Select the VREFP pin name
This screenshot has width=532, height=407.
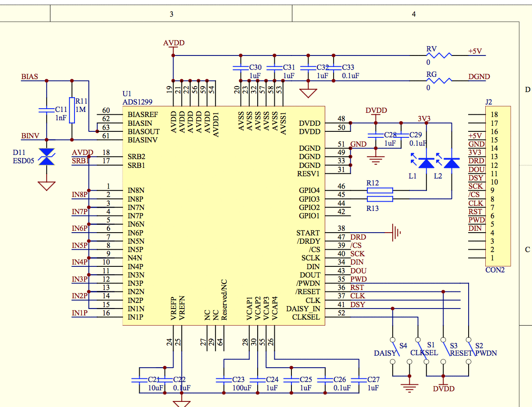click(173, 308)
